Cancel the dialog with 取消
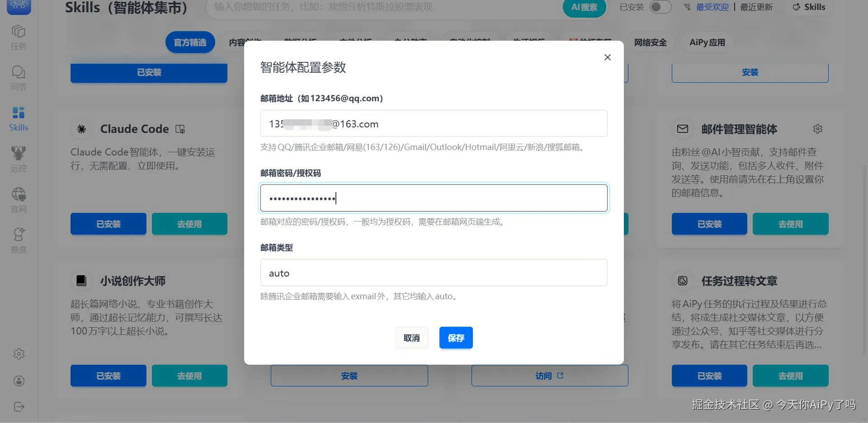Screen dimensions: 868x423 pyautogui.click(x=411, y=338)
